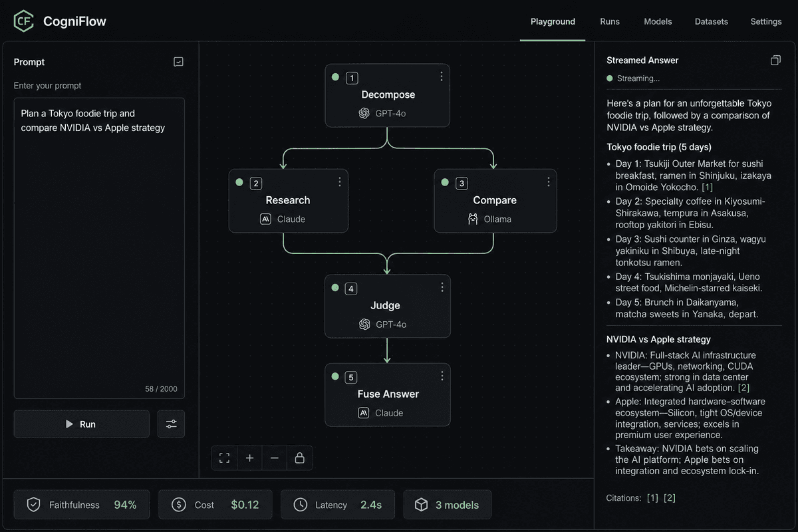This screenshot has height=532, width=798.
Task: Open the inline [1] citation after Omoide Yokocho
Action: click(x=708, y=188)
